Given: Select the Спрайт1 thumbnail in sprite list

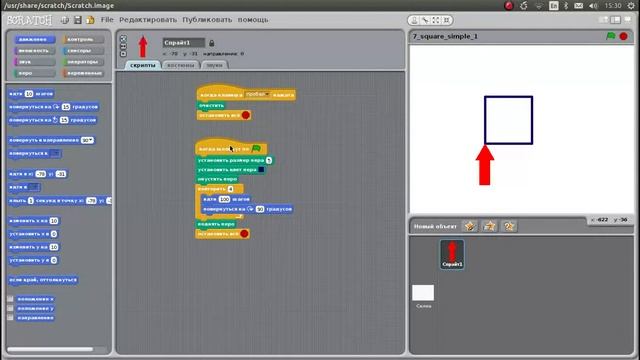Looking at the screenshot, I should [452, 254].
